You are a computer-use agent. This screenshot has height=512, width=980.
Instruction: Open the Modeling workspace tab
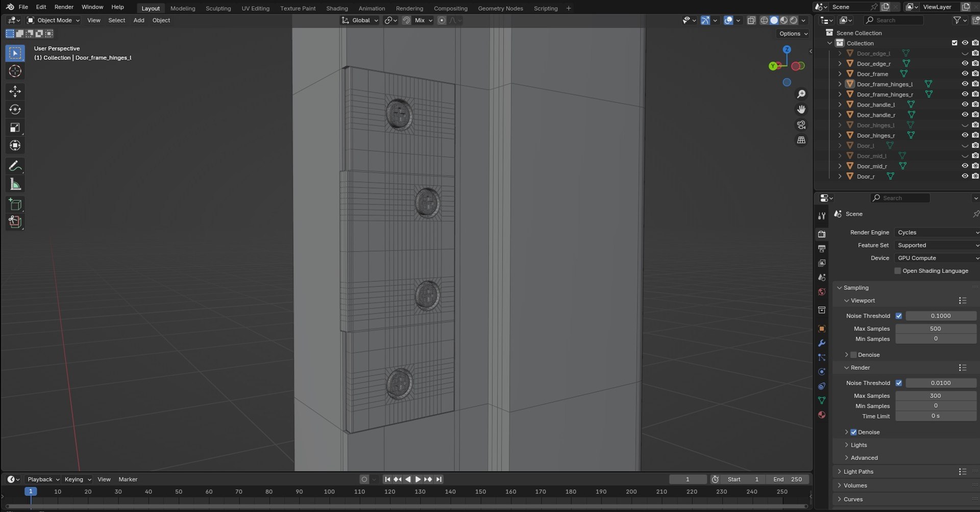pos(183,8)
